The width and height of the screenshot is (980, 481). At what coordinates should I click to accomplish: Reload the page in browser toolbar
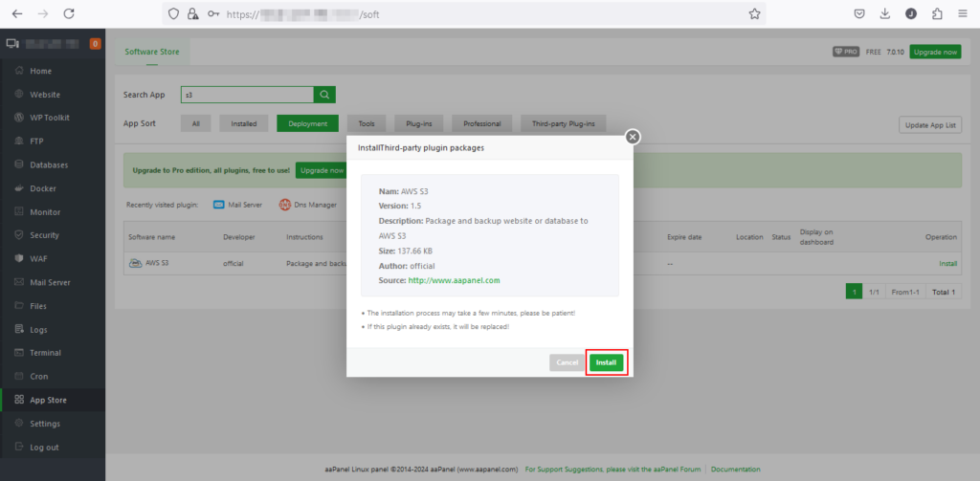pyautogui.click(x=68, y=14)
